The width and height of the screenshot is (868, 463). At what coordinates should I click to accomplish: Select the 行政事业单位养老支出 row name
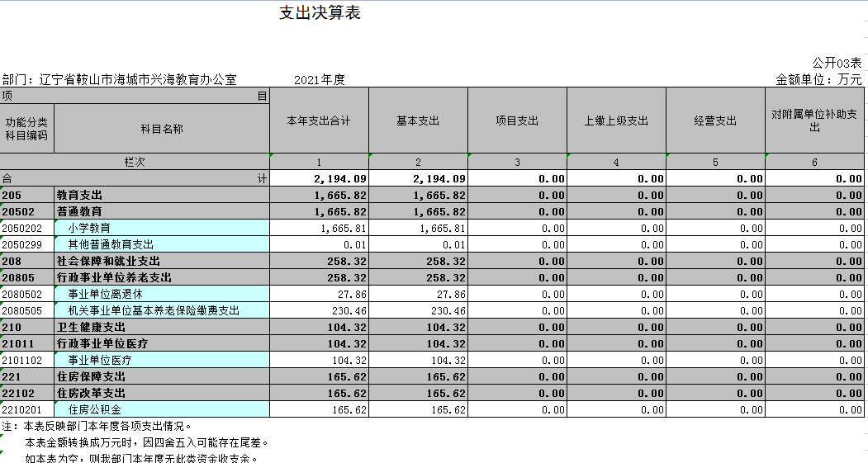(x=162, y=277)
